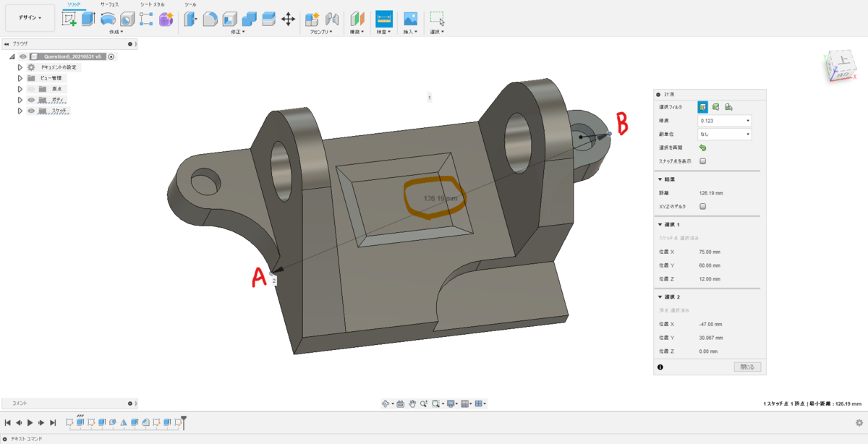
Task: Expand ドキュメントの設定 tree node
Action: 20,67
